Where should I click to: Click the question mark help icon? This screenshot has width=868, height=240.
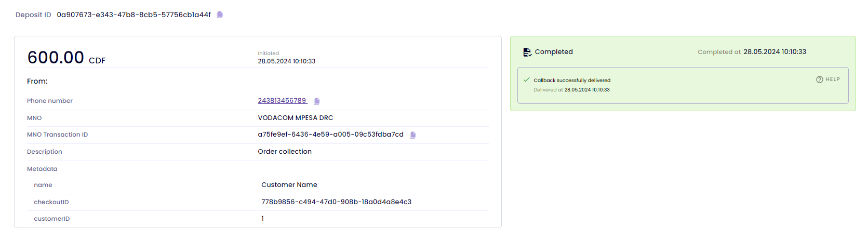(819, 79)
